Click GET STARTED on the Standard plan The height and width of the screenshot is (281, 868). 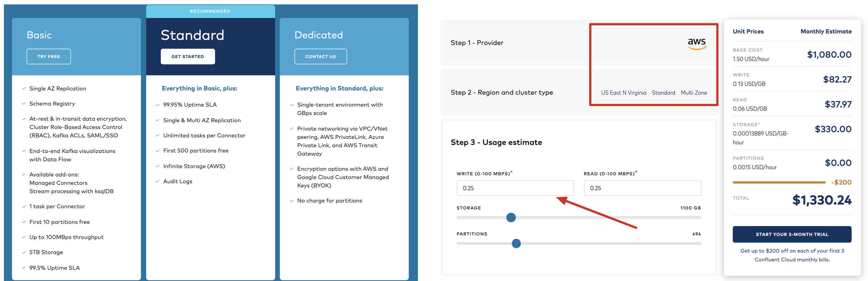(x=188, y=57)
